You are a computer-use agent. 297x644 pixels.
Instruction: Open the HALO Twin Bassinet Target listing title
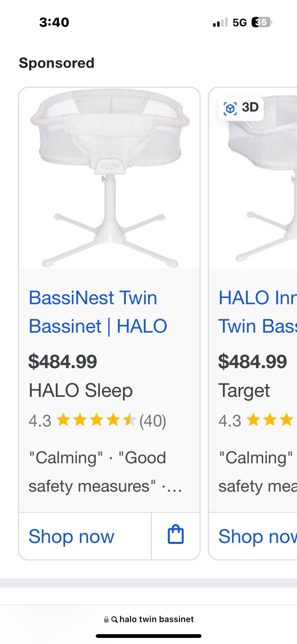pyautogui.click(x=257, y=312)
